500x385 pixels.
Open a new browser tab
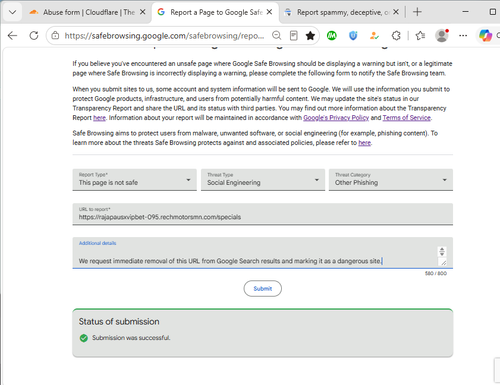pos(417,12)
